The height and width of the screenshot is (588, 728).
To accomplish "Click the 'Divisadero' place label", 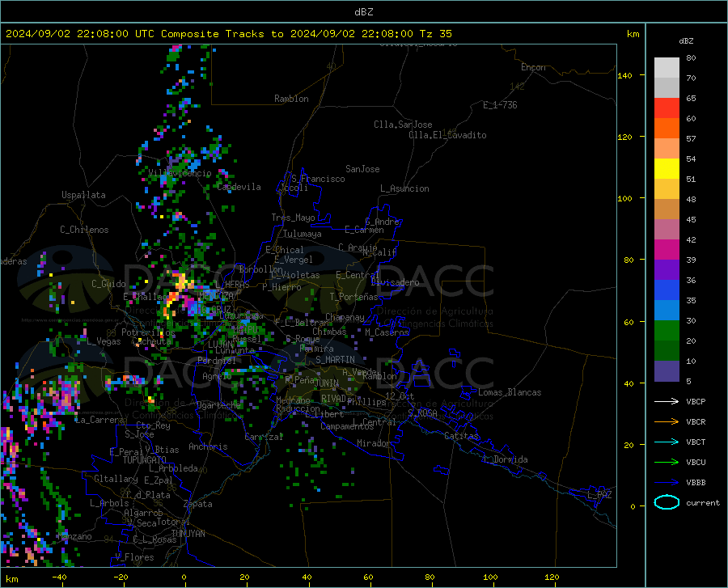I will pyautogui.click(x=395, y=282).
